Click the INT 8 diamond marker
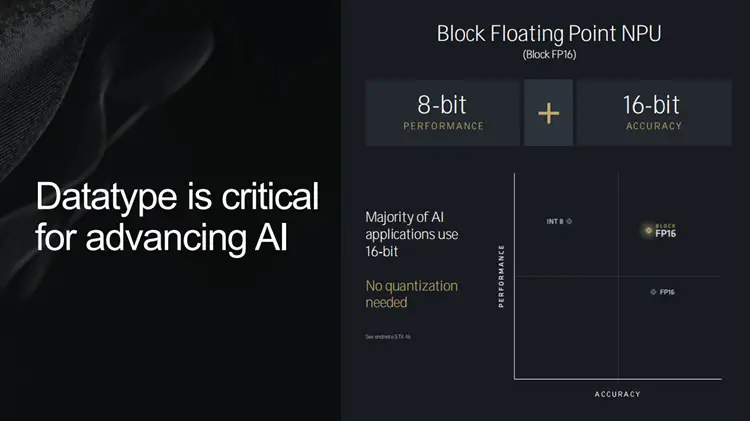The image size is (750, 421). [x=570, y=220]
